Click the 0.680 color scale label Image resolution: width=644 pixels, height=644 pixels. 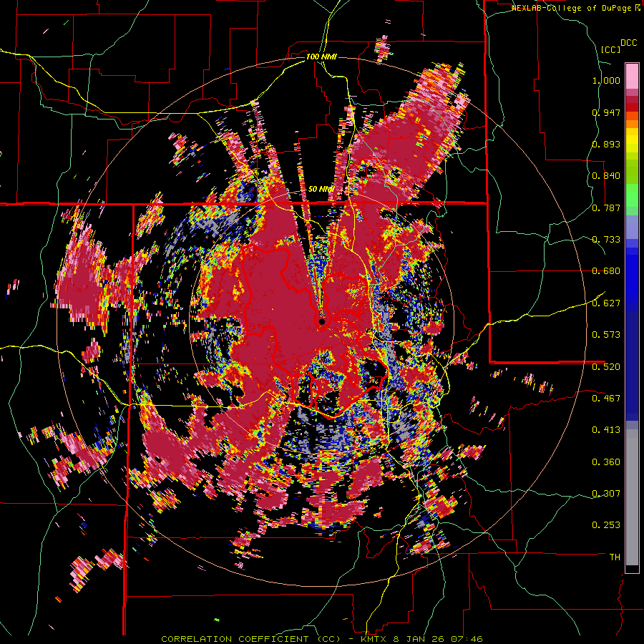tap(606, 271)
